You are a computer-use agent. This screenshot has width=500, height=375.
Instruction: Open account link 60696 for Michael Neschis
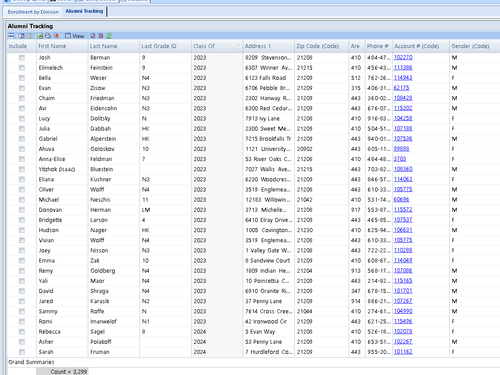[401, 199]
